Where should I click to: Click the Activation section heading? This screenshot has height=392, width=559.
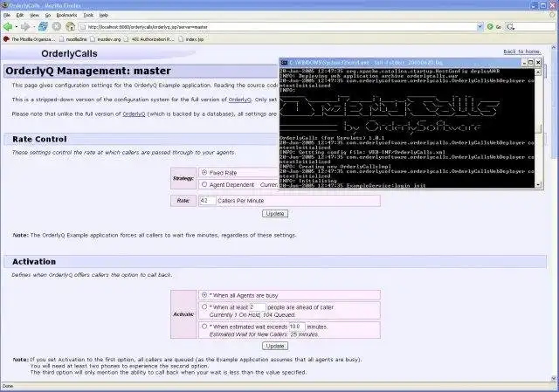click(x=34, y=262)
